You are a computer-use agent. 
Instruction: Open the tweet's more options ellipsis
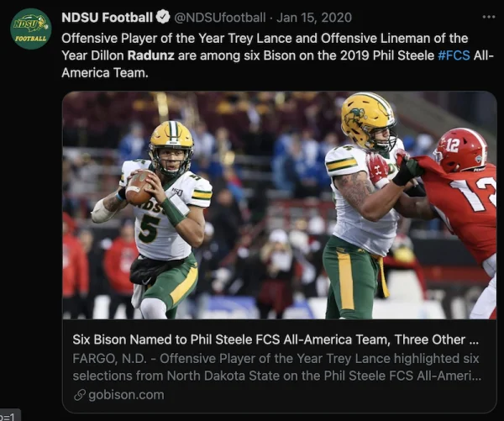point(488,17)
